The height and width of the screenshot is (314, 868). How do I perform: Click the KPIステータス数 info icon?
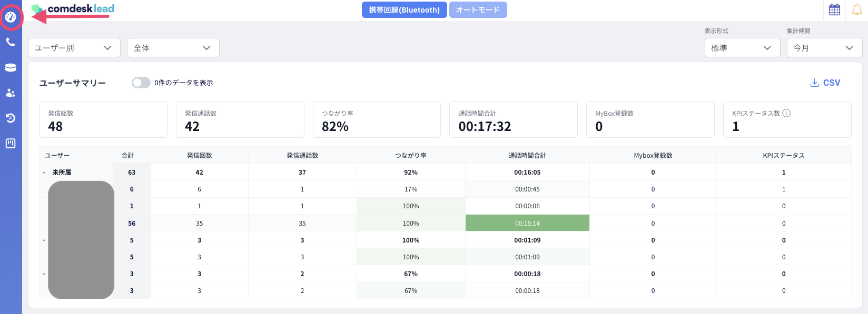click(786, 113)
